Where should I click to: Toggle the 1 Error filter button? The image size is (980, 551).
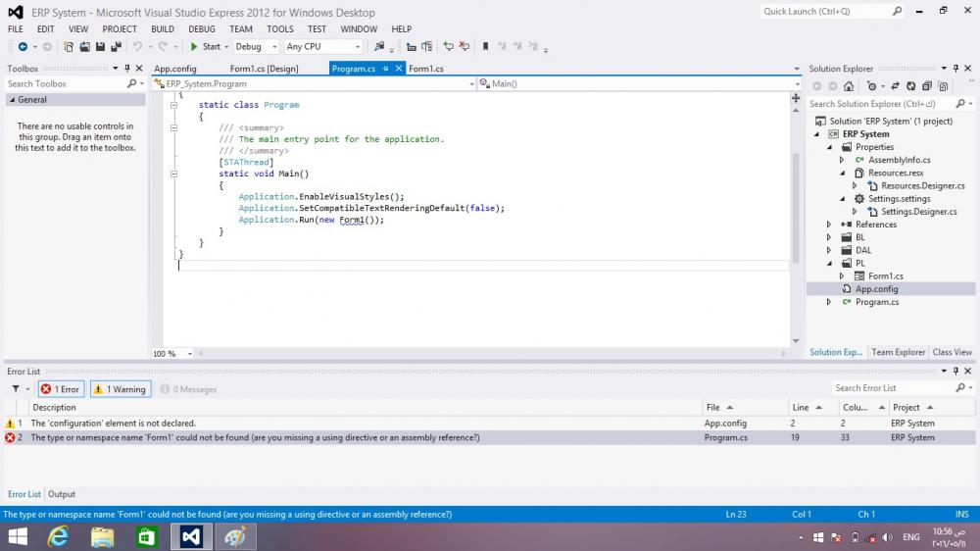click(x=61, y=389)
